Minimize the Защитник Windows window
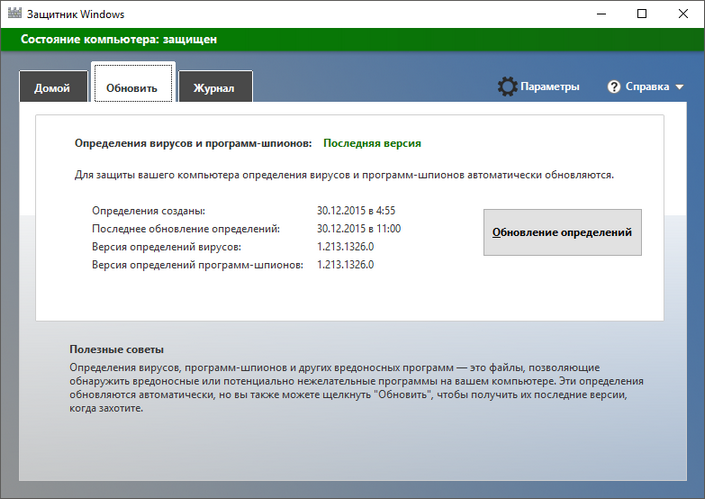The image size is (705, 499). (597, 13)
